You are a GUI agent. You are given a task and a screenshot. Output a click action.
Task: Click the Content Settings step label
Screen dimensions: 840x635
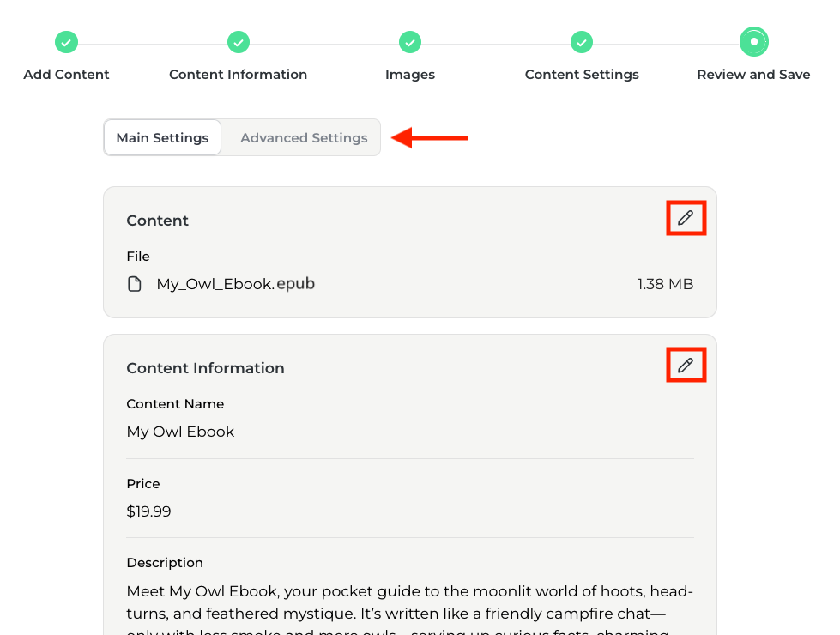(x=582, y=75)
